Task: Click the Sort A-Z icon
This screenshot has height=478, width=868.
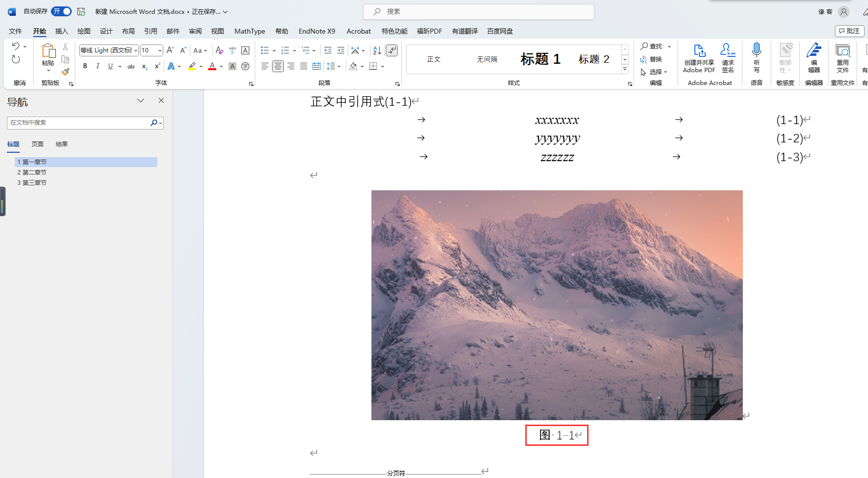Action: coord(377,50)
